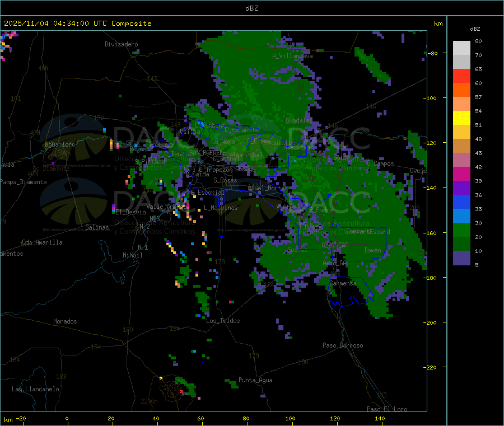Select the A_Villanueva location label
This screenshot has width=504, height=426.
point(292,56)
